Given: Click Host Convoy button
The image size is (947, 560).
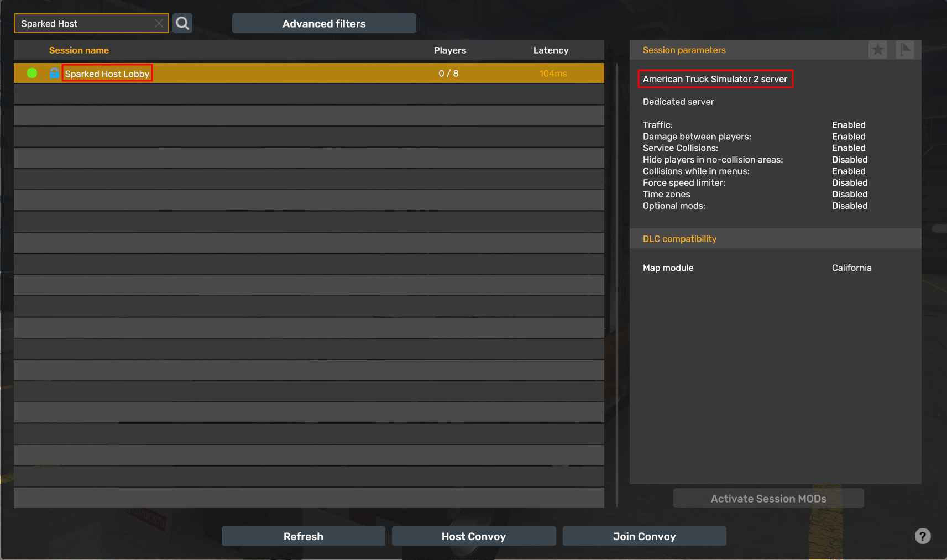Looking at the screenshot, I should coord(474,536).
